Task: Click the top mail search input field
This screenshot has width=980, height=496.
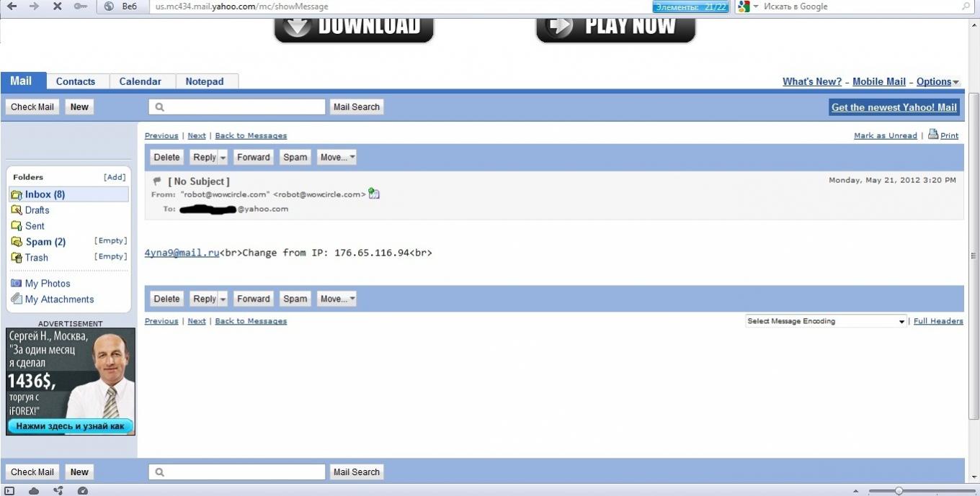Action: pos(237,107)
